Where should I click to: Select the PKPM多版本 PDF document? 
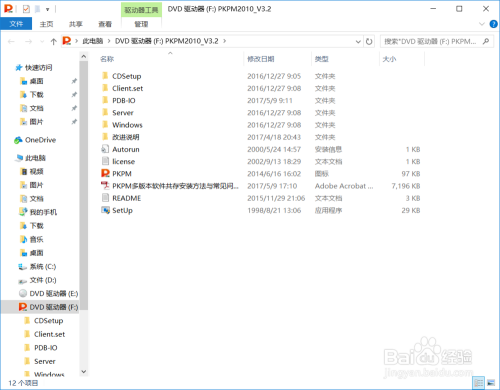(x=175, y=186)
